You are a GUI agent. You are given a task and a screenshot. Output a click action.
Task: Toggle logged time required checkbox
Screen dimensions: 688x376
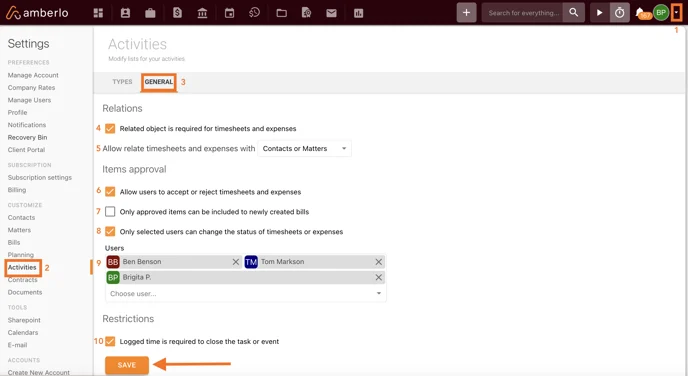[x=110, y=341]
